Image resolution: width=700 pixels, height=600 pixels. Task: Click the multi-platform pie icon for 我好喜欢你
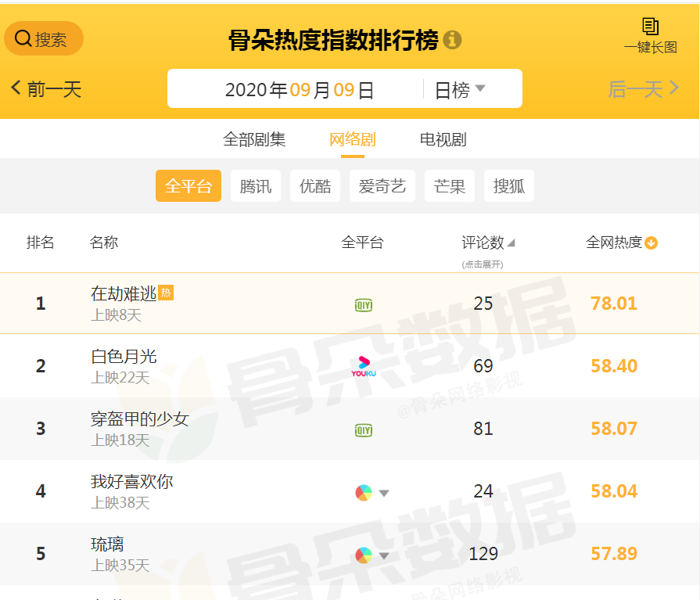click(x=364, y=492)
